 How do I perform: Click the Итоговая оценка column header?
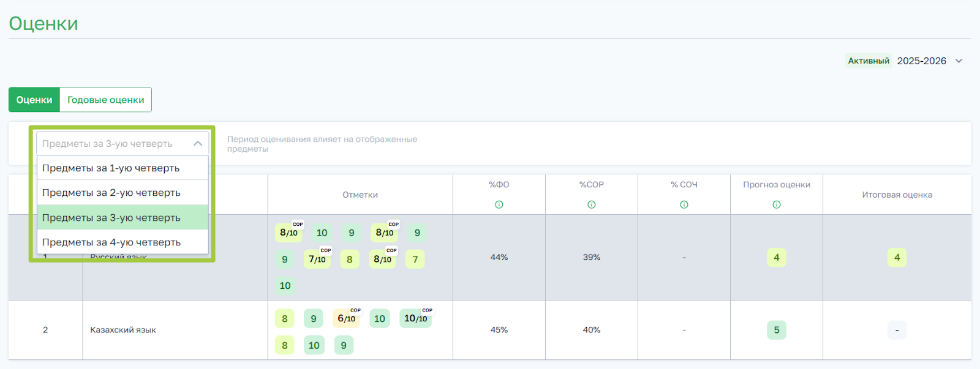[x=897, y=195]
